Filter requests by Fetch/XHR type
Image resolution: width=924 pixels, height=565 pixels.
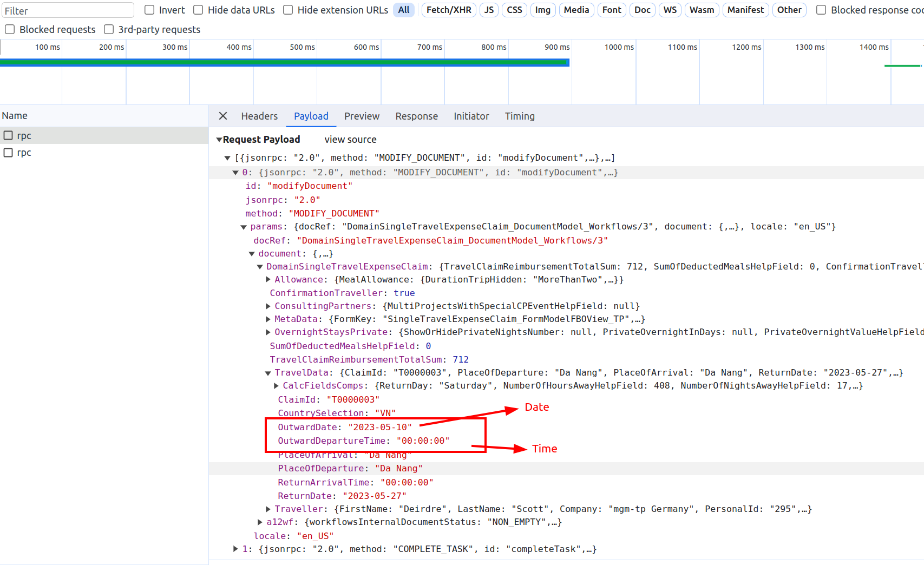coord(449,10)
